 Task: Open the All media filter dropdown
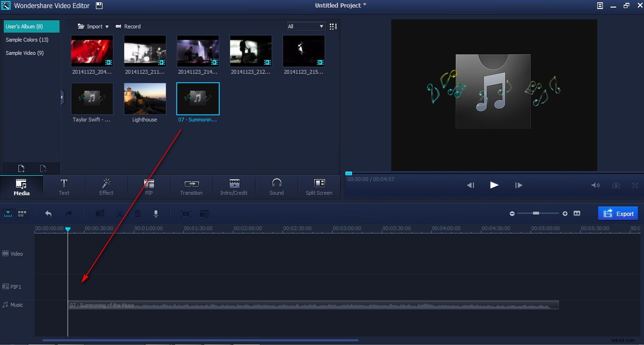click(x=306, y=26)
